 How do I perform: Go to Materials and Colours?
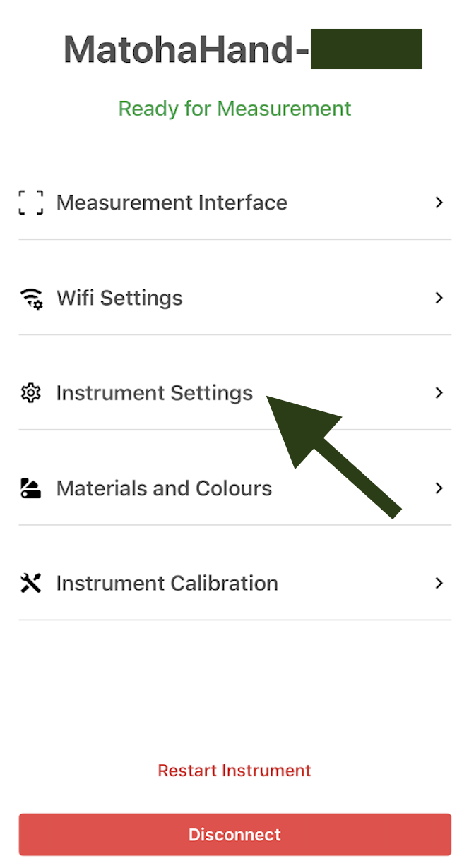pos(164,488)
